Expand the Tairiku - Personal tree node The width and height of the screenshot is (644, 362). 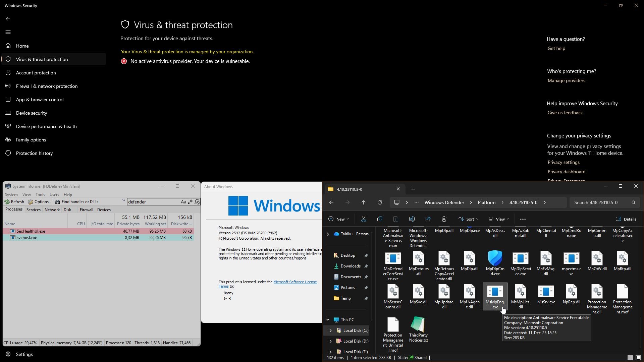328,234
